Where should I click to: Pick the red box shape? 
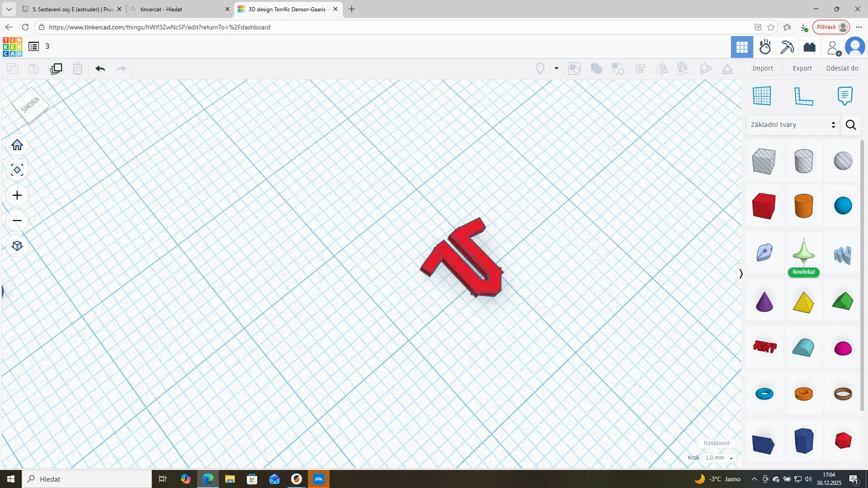[764, 206]
